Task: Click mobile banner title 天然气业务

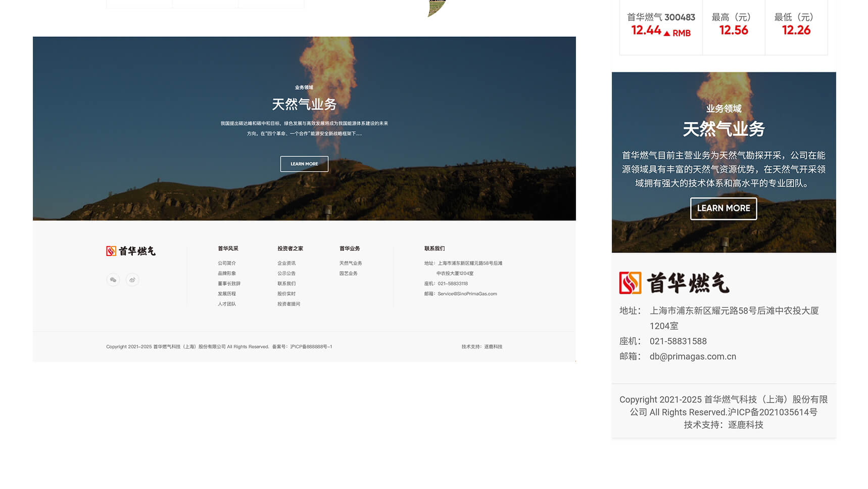Action: pyautogui.click(x=724, y=129)
